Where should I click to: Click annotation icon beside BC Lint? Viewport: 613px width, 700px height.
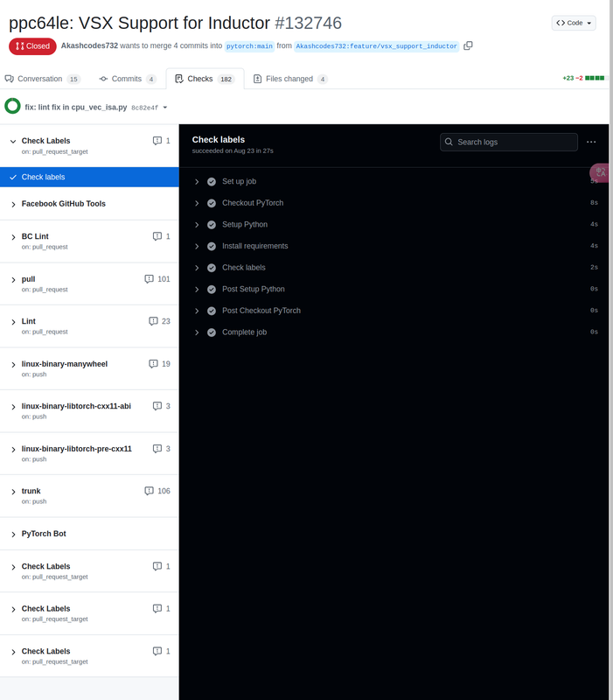pos(157,236)
